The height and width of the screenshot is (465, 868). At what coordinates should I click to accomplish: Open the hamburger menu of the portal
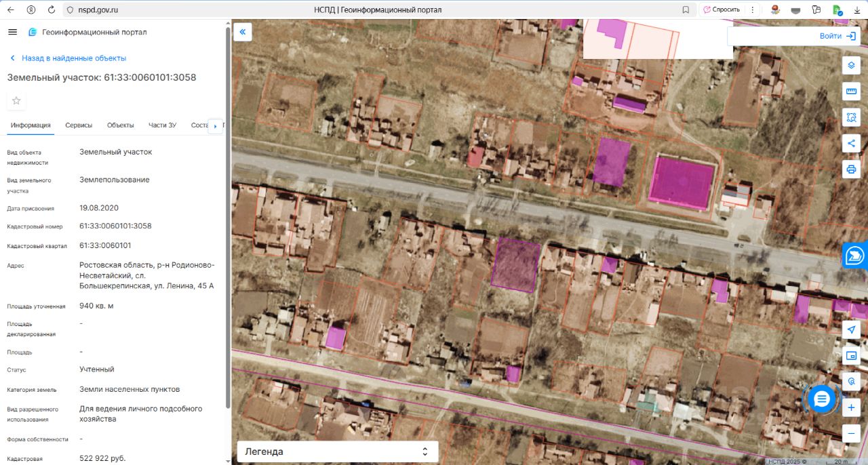tap(12, 32)
